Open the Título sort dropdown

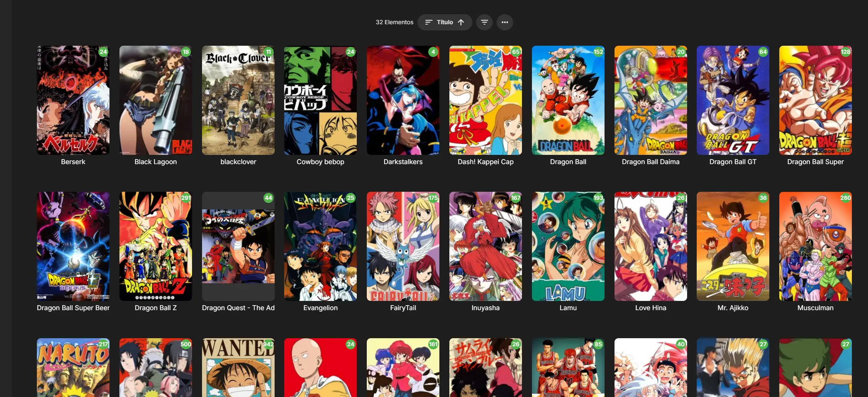[x=444, y=22]
